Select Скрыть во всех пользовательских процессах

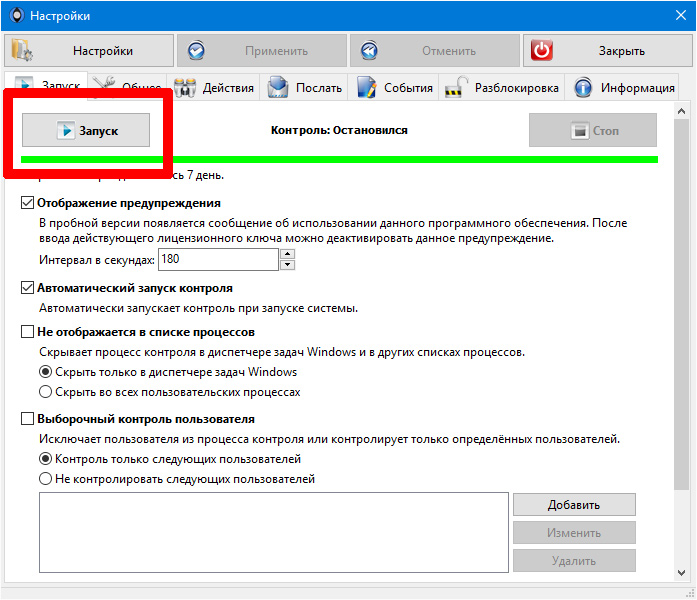tap(45, 392)
